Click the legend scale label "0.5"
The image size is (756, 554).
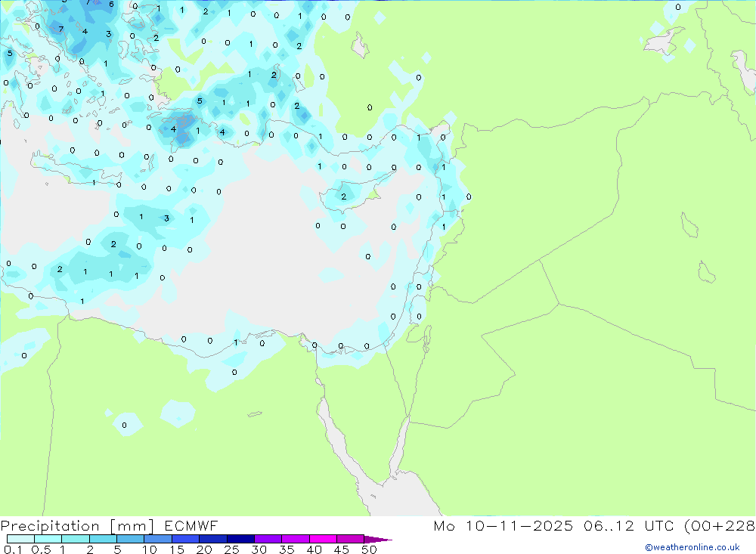coord(42,549)
